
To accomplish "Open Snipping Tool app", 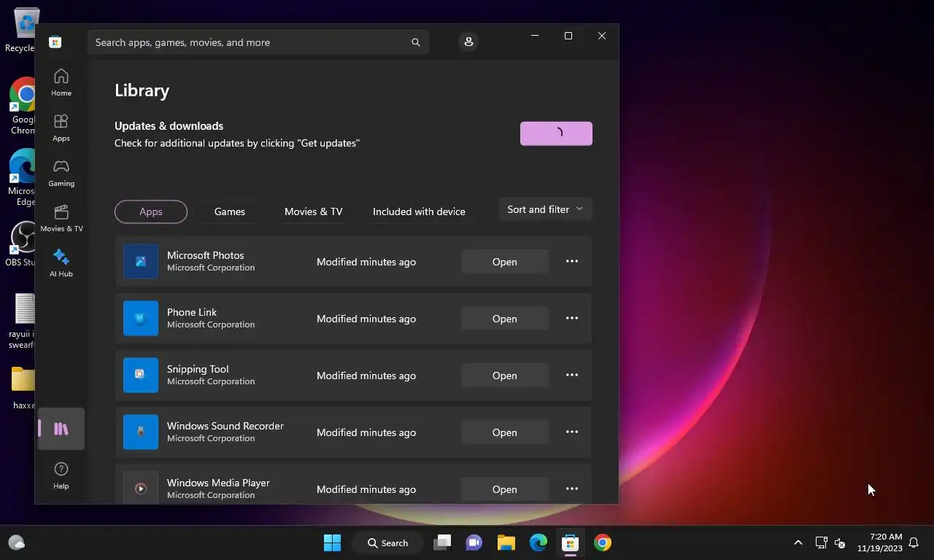I will click(x=505, y=376).
